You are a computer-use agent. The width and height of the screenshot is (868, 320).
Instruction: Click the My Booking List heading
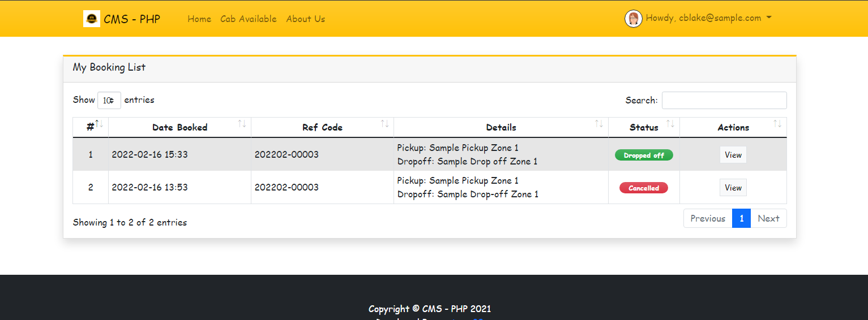coord(109,67)
